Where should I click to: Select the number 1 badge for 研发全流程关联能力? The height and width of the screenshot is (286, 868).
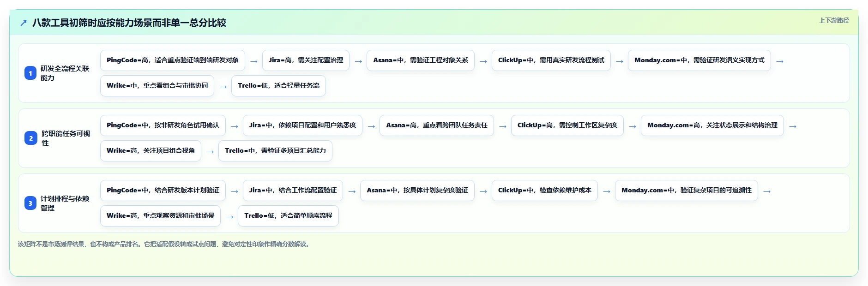30,73
